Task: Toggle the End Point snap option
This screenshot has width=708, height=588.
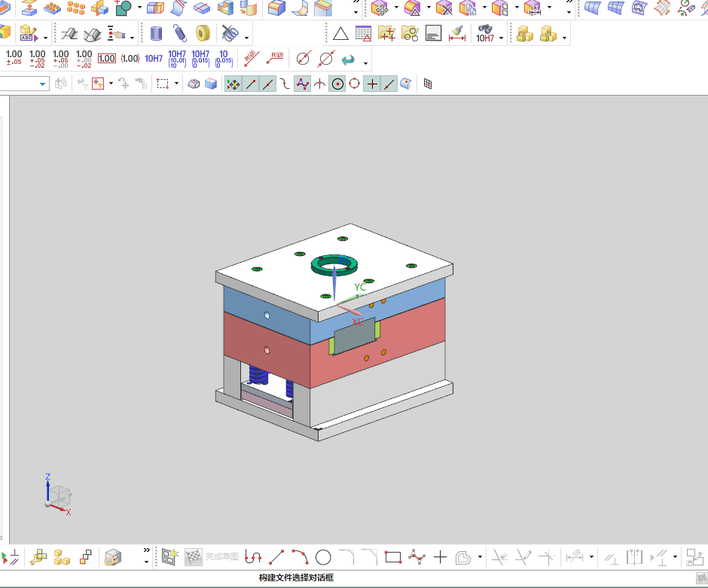Action: (x=251, y=84)
